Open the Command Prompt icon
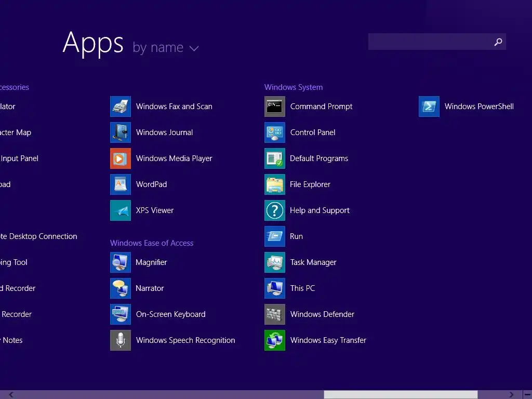 pos(275,107)
